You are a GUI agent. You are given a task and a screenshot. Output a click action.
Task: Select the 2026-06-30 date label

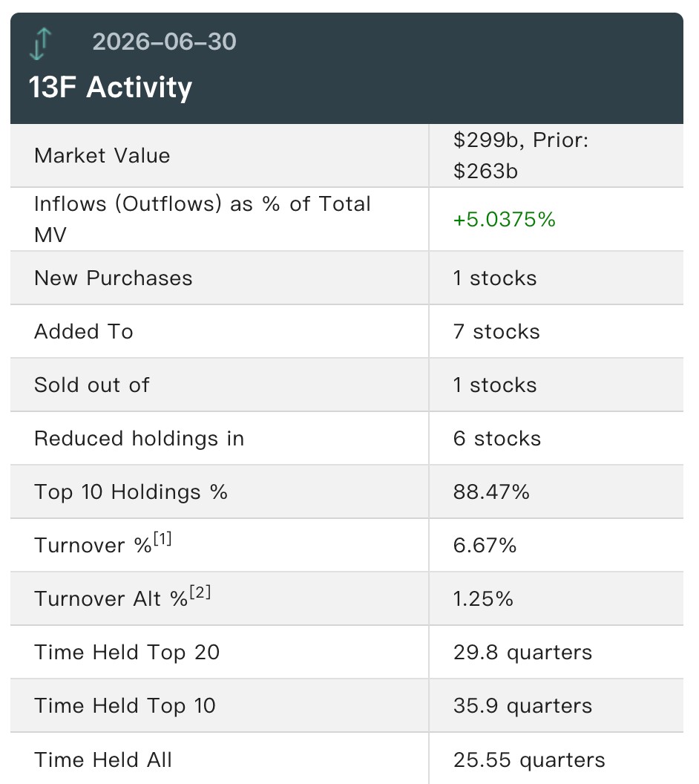click(x=165, y=42)
